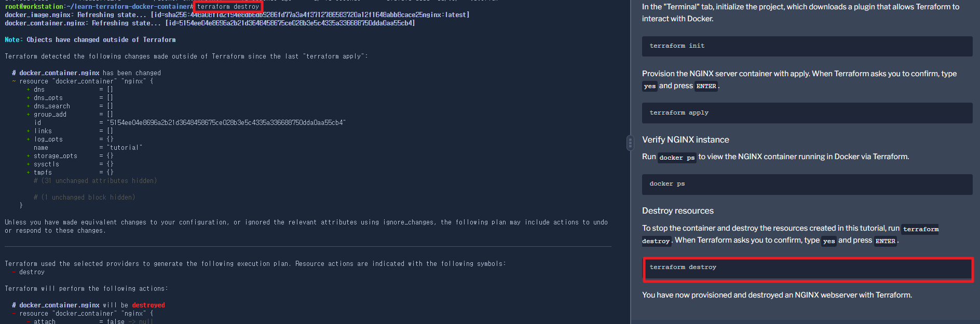Click the "log_opts" attribute line

pyautogui.click(x=70, y=139)
